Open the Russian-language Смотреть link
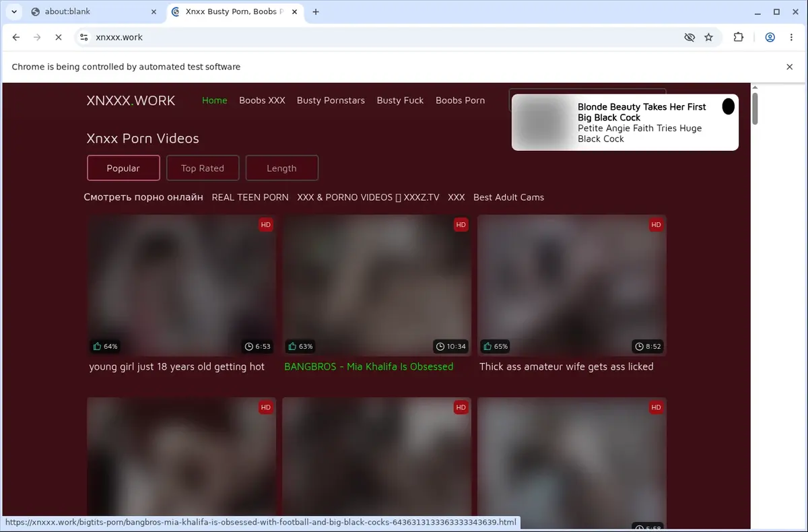 pos(143,197)
